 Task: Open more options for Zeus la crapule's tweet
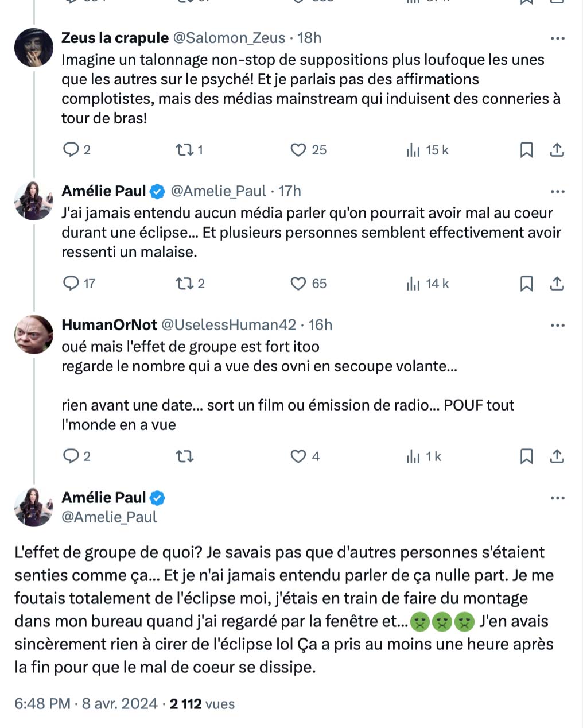557,38
